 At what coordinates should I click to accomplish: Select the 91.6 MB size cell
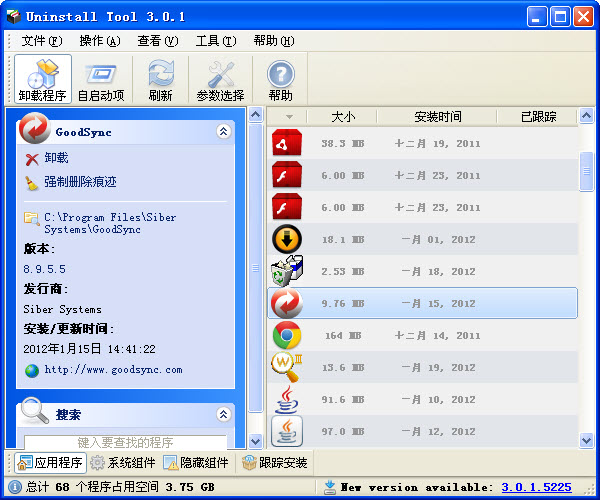coord(342,399)
